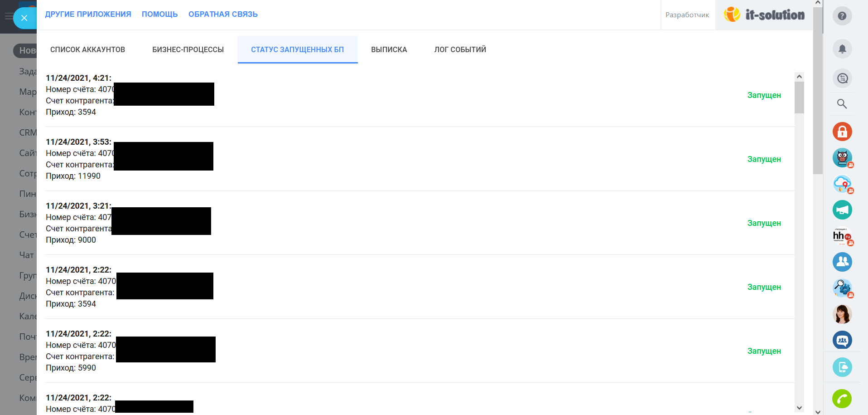
Task: Click the page scrollbar thumb beside the logo
Action: pos(818,91)
